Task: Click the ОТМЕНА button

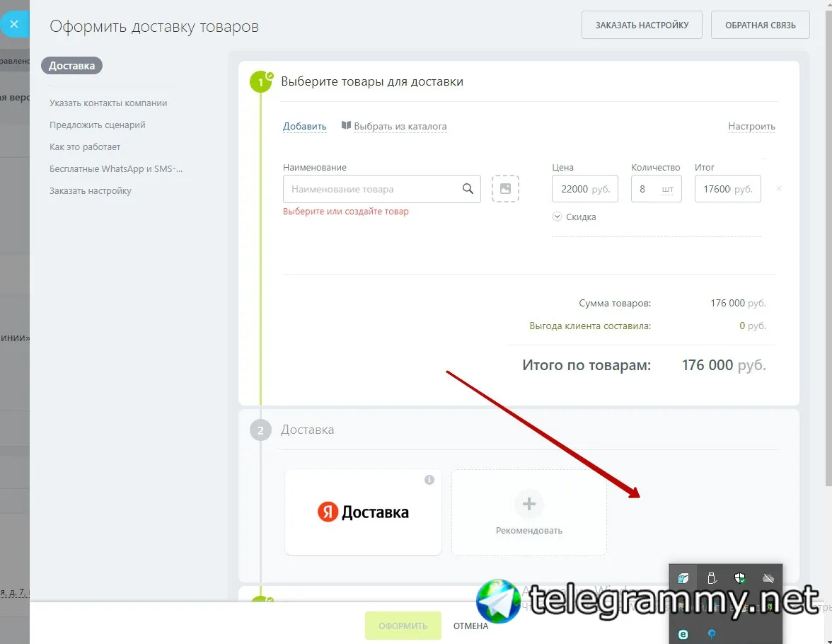Action: pyautogui.click(x=470, y=626)
